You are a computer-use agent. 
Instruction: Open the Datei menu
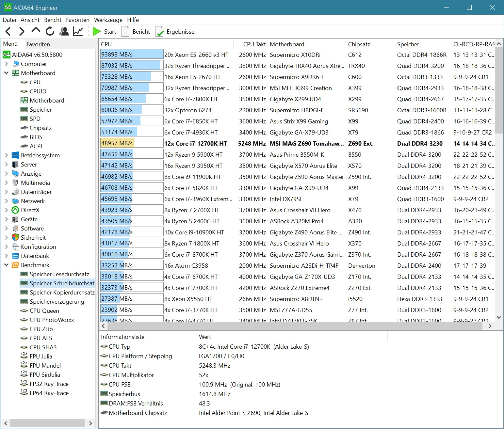(x=9, y=20)
